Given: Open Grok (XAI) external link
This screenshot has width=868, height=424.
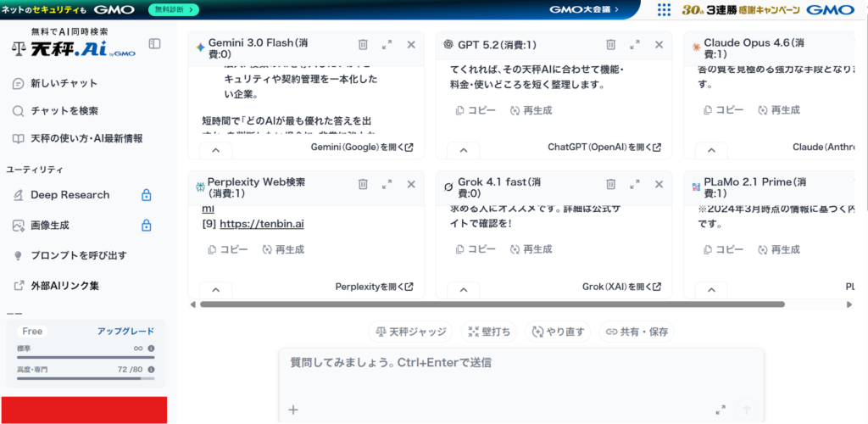Looking at the screenshot, I should [x=621, y=287].
